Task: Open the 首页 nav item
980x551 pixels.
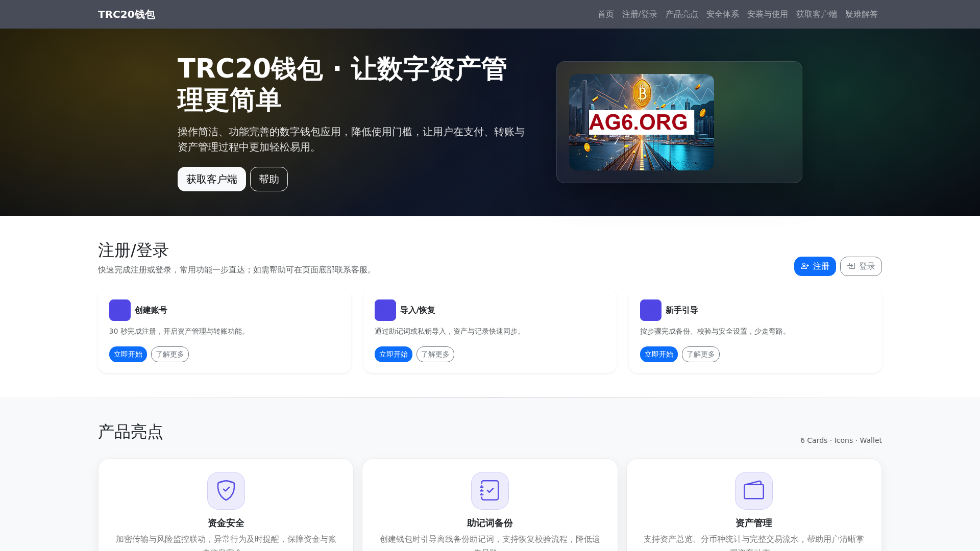Action: pyautogui.click(x=606, y=14)
